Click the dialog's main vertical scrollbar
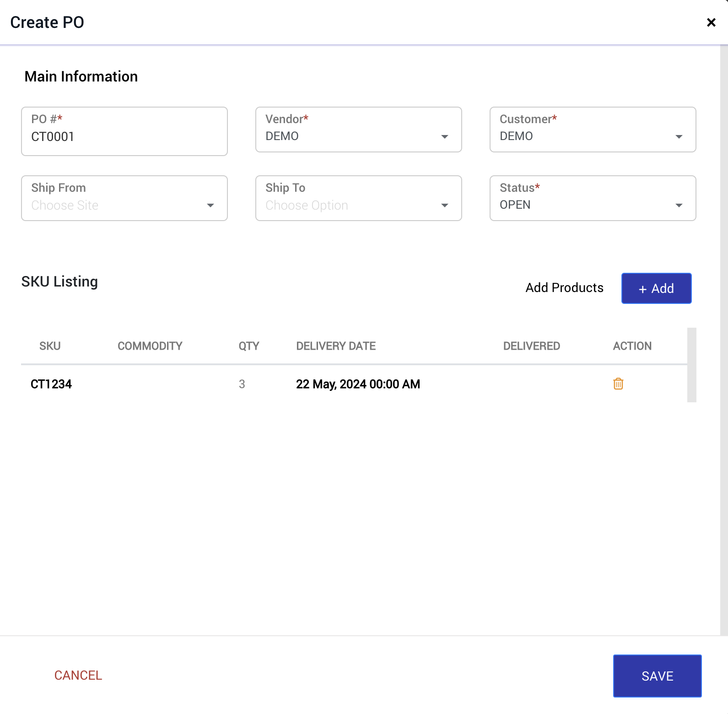The height and width of the screenshot is (714, 728). point(724,340)
